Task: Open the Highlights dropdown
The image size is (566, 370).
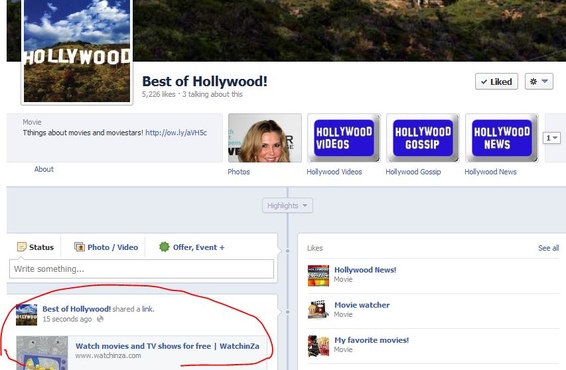Action: click(x=287, y=205)
